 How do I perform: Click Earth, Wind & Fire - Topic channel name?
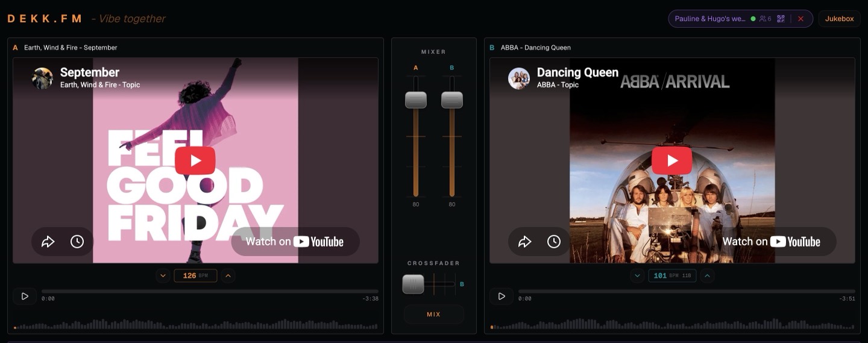click(x=100, y=85)
